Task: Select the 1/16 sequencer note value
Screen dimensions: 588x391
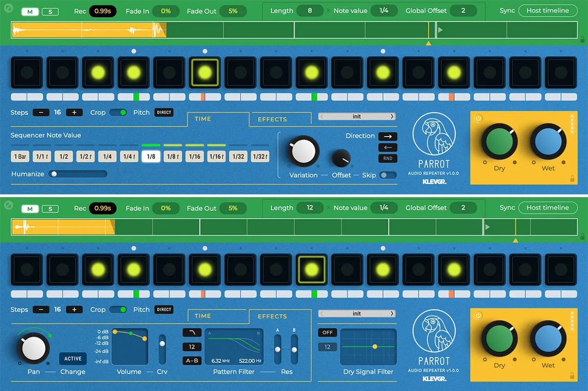Action: pyautogui.click(x=195, y=157)
